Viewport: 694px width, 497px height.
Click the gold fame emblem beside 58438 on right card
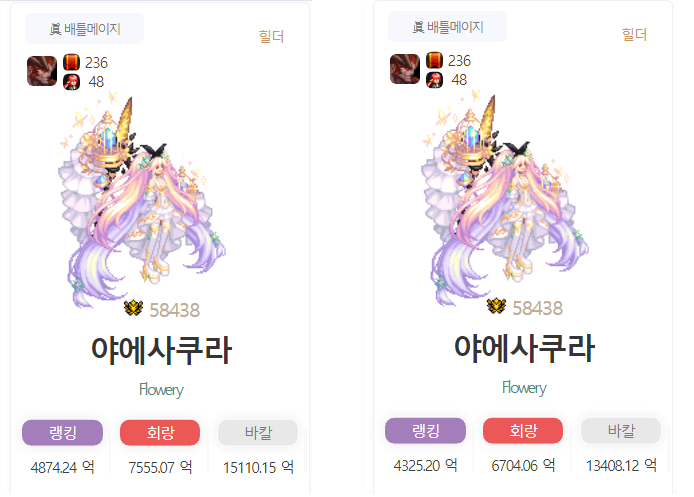[496, 306]
